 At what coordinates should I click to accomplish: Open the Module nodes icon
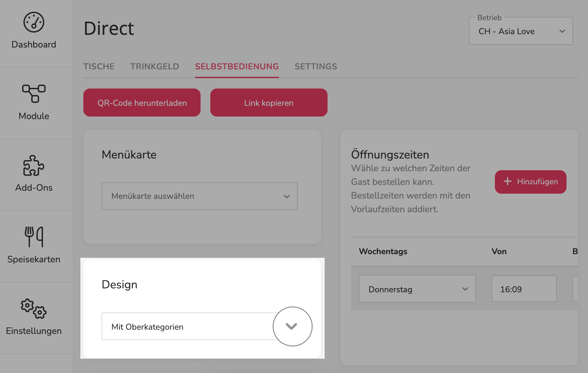point(34,94)
